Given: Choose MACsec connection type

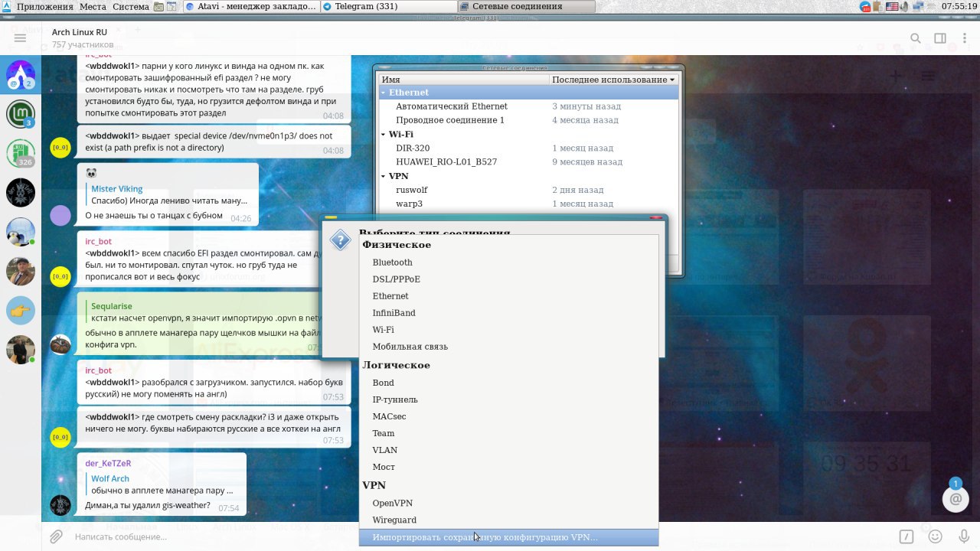Looking at the screenshot, I should [x=508, y=416].
